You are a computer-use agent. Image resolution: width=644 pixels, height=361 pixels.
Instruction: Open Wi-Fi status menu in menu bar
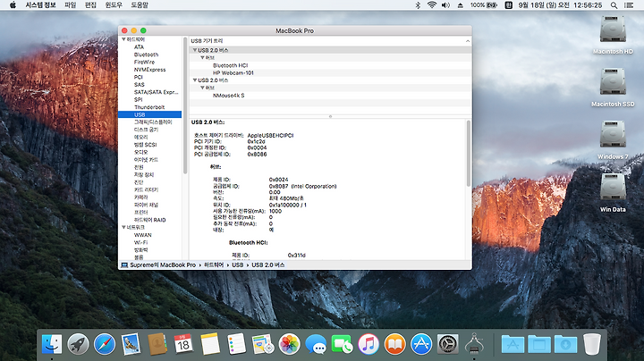click(x=432, y=5)
